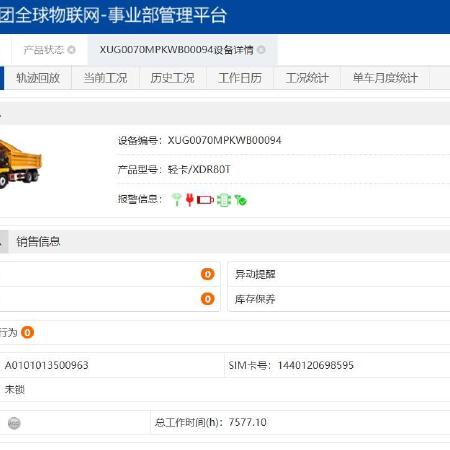
Task: Open the 当前工况 tab
Action: [x=105, y=78]
